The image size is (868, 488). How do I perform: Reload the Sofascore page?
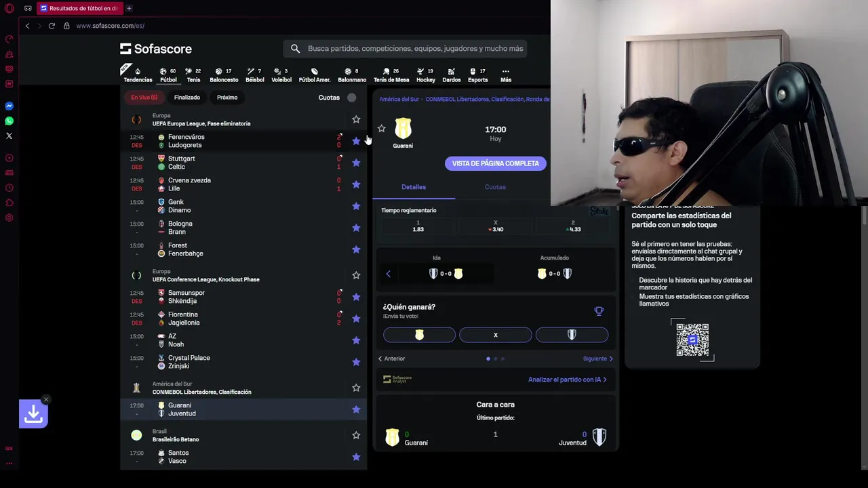tap(52, 26)
